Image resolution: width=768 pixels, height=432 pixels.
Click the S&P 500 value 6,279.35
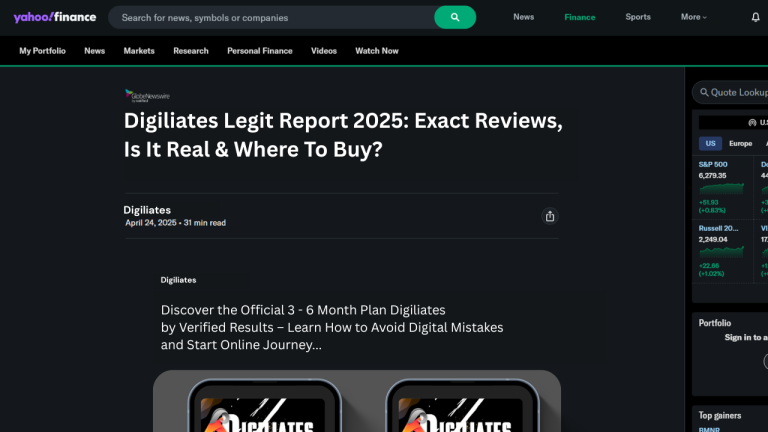712,175
